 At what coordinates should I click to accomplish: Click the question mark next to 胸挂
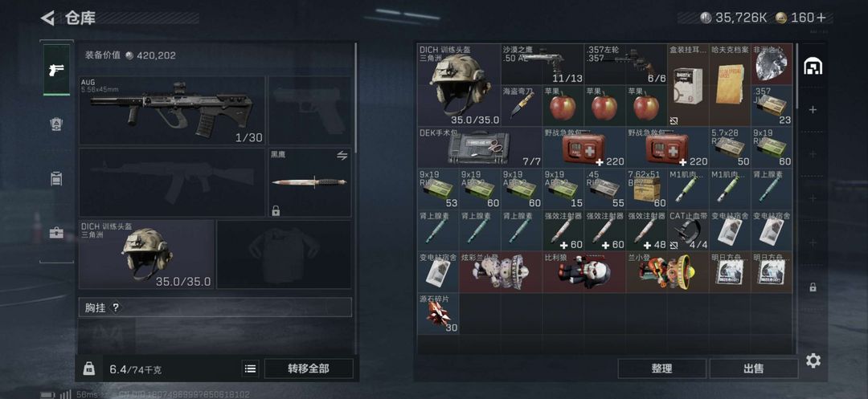[115, 307]
